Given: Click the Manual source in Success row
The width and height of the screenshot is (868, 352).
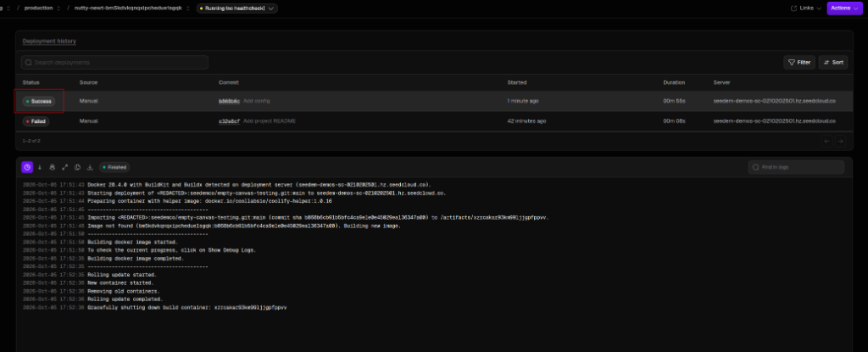Looking at the screenshot, I should (x=88, y=101).
